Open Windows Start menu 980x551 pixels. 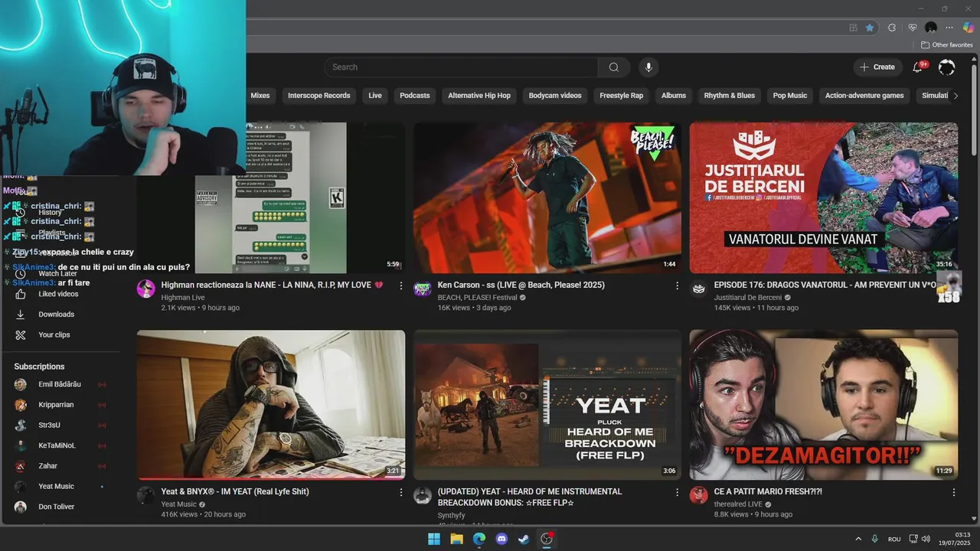434,539
